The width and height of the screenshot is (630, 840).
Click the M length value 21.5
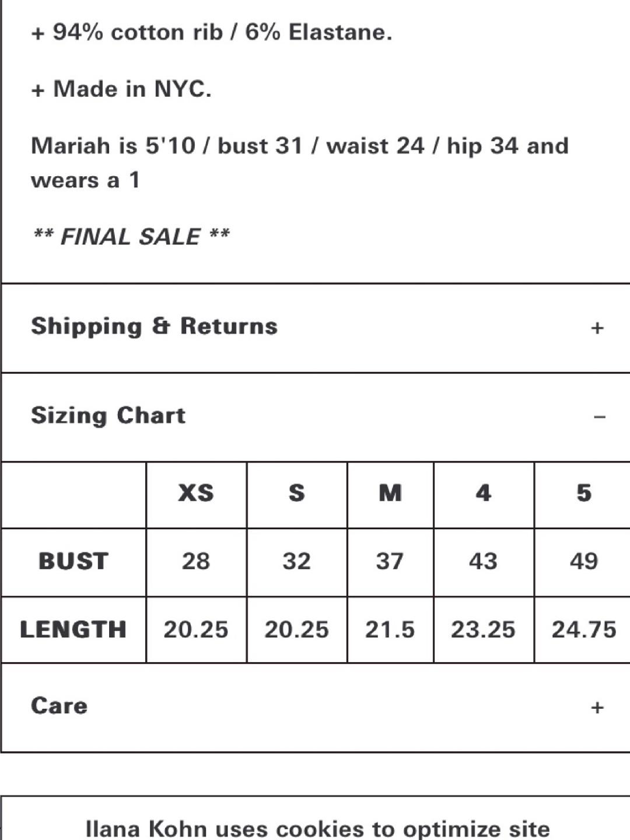click(390, 629)
